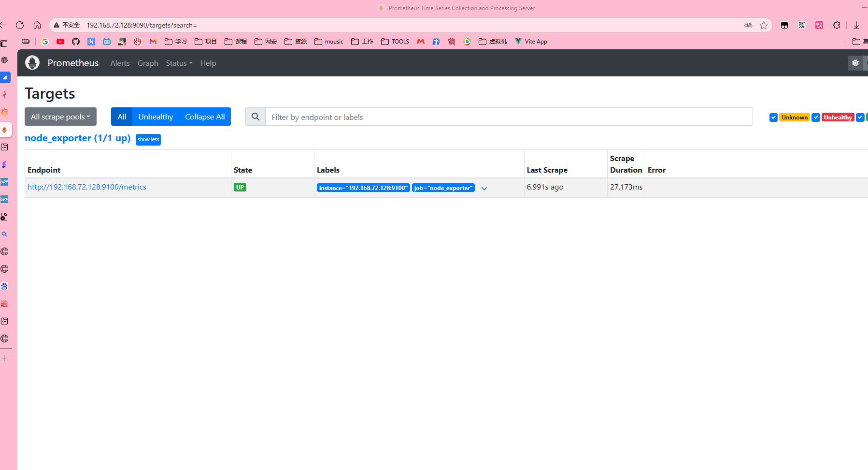
Task: Open the 网安 bookmark folder
Action: coord(266,42)
